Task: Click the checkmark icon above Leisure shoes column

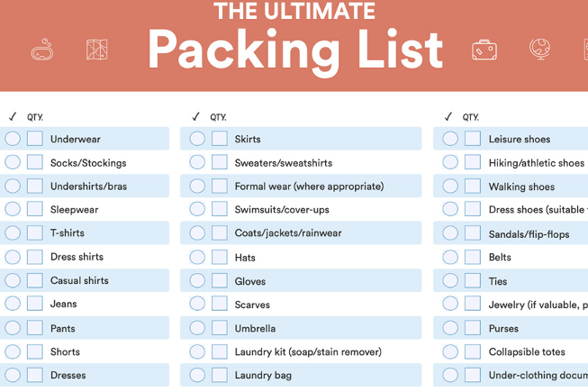Action: point(448,116)
